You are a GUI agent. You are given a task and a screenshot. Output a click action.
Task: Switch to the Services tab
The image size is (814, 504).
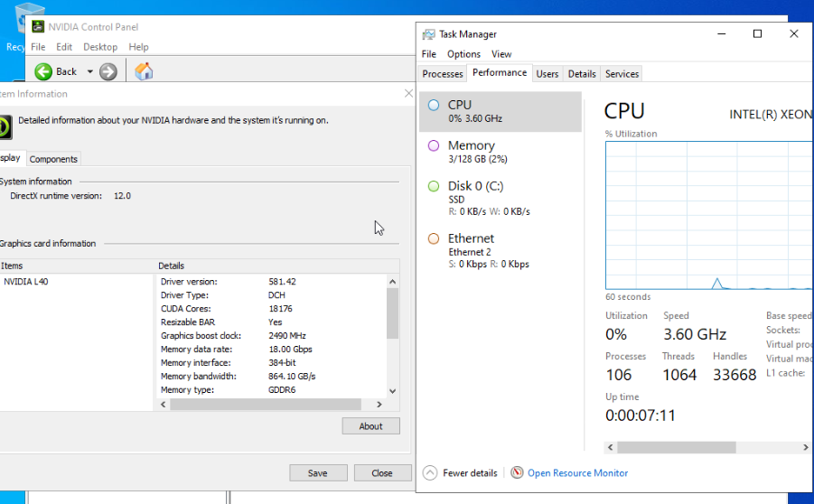[x=622, y=74]
